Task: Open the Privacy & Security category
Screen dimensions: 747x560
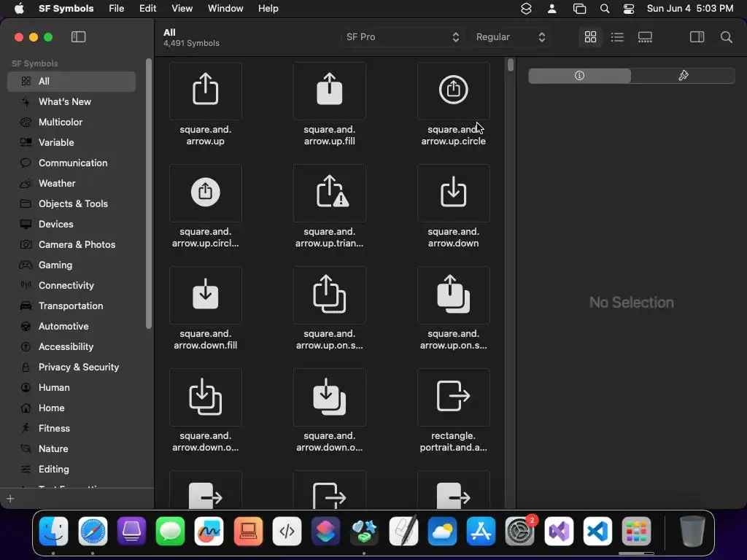Action: point(71,367)
